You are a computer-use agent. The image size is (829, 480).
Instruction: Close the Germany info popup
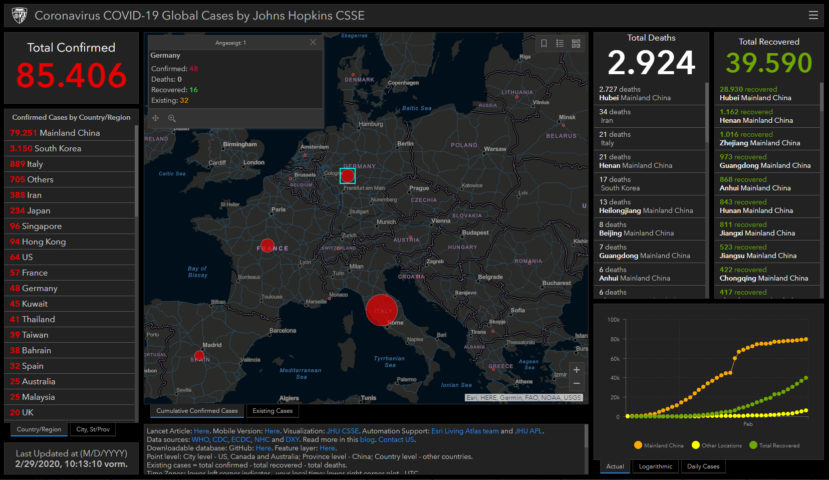(313, 42)
